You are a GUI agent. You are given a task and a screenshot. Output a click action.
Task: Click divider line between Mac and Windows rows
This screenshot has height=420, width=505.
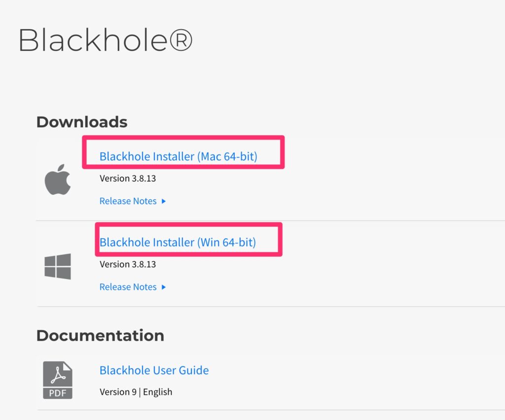pyautogui.click(x=270, y=220)
